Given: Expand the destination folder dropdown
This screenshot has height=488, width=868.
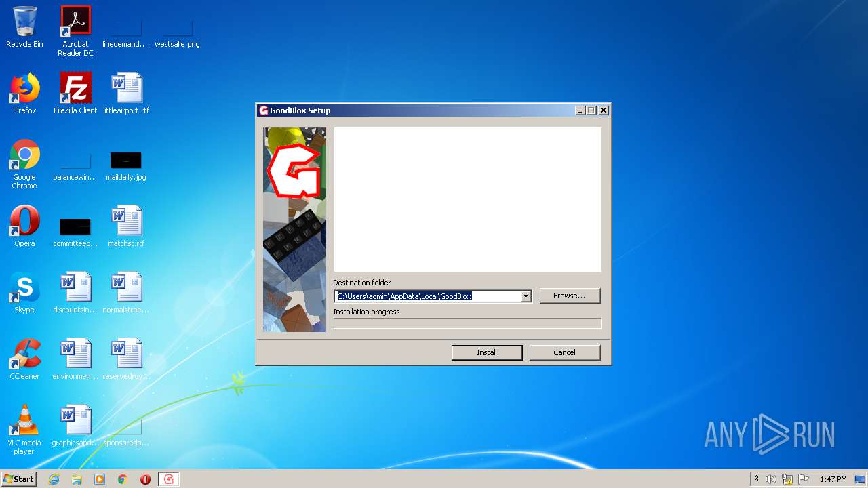Looking at the screenshot, I should (526, 296).
